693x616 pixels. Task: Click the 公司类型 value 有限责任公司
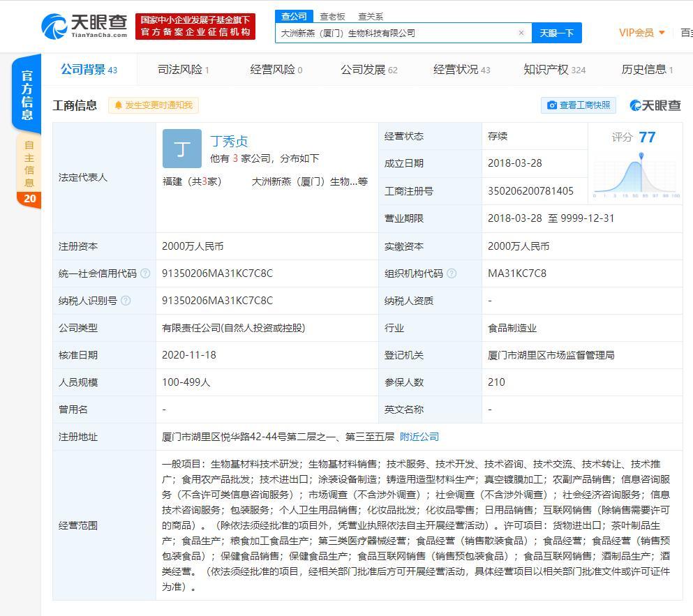[x=233, y=328]
